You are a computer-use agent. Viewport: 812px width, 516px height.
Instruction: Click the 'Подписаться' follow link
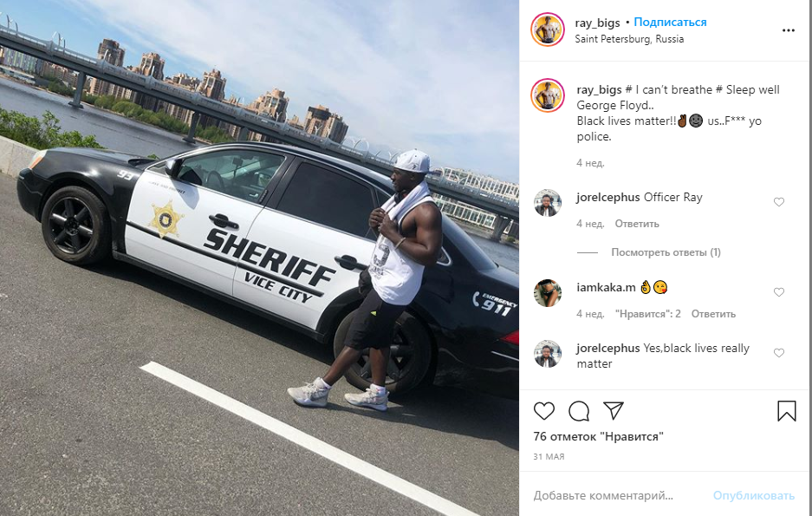[x=670, y=23]
